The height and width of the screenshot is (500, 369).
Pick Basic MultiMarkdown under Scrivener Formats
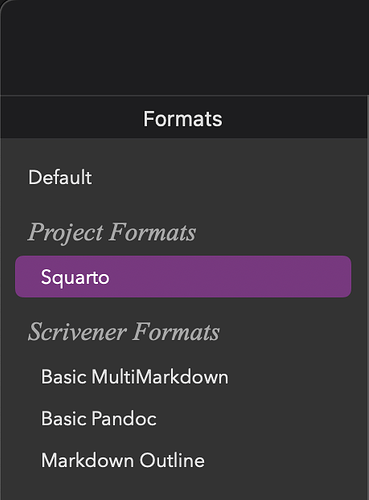135,377
